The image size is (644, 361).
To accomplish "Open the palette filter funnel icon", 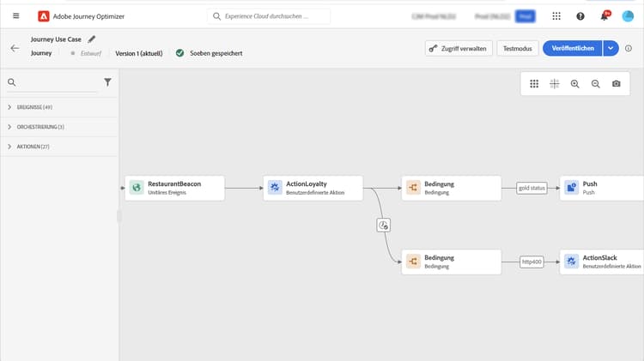I will coord(107,82).
